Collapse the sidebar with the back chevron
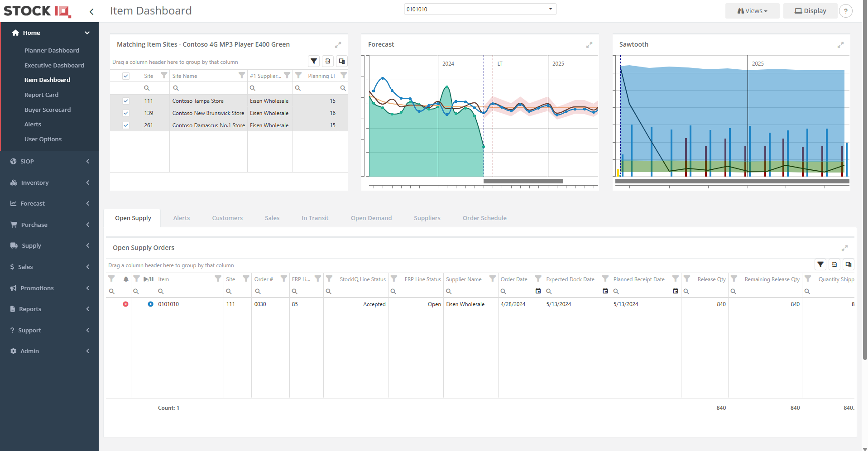 coord(91,12)
